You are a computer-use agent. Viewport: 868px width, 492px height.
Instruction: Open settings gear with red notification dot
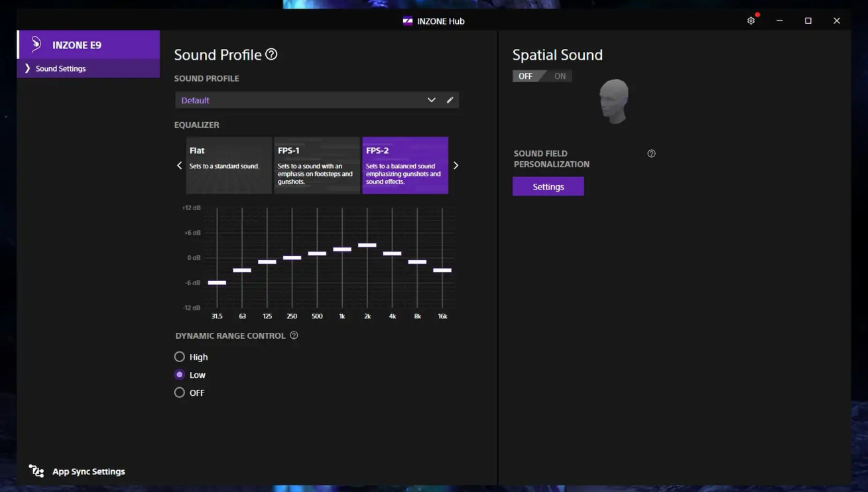click(751, 21)
